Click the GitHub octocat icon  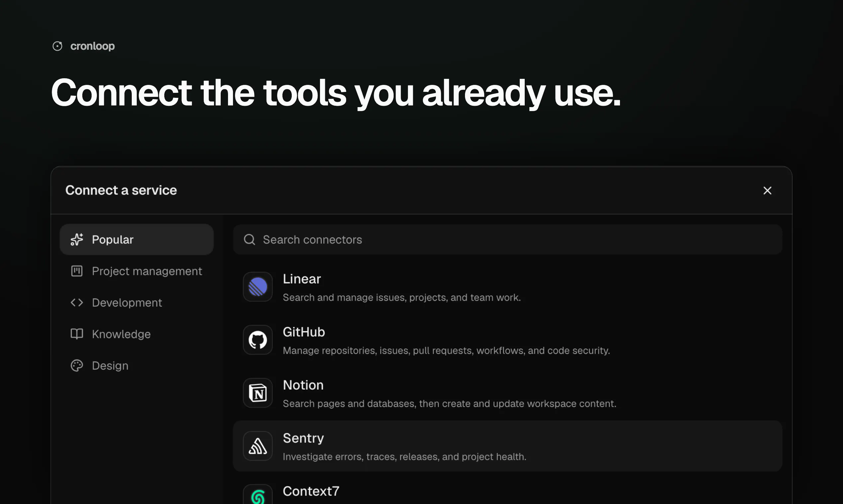coord(258,340)
